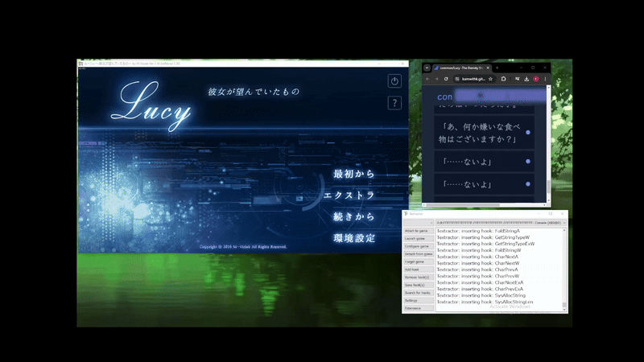Image resolution: width=644 pixels, height=362 pixels.
Task: Click the Lucy game window title bar
Action: [242, 64]
